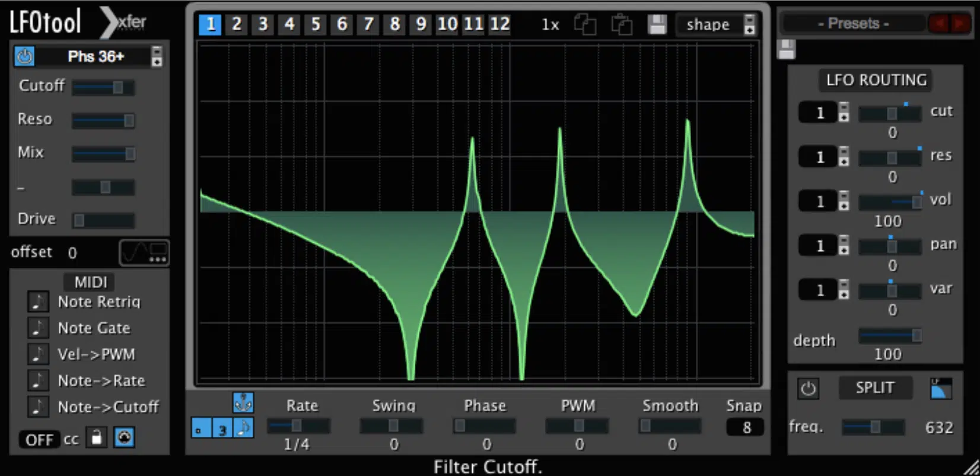This screenshot has height=476, width=980.
Task: Adjust the pan routing amount slider
Action: tap(890, 246)
